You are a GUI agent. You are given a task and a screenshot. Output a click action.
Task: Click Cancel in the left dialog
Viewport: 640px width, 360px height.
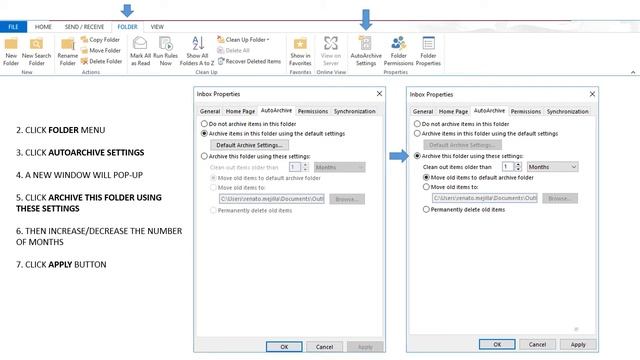(x=324, y=347)
